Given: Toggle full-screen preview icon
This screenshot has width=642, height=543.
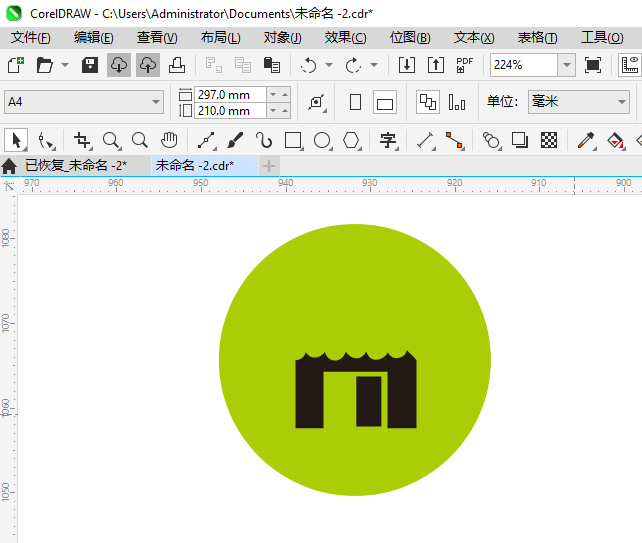Looking at the screenshot, I should [x=593, y=65].
